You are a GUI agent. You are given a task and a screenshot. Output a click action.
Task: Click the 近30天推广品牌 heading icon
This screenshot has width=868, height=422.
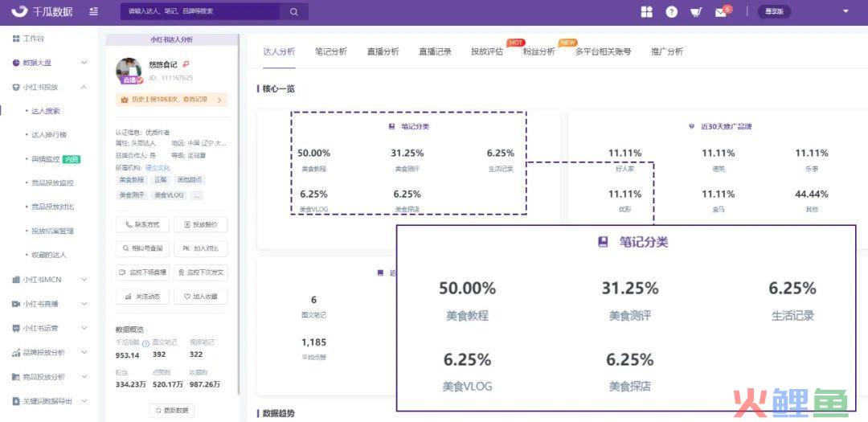691,127
